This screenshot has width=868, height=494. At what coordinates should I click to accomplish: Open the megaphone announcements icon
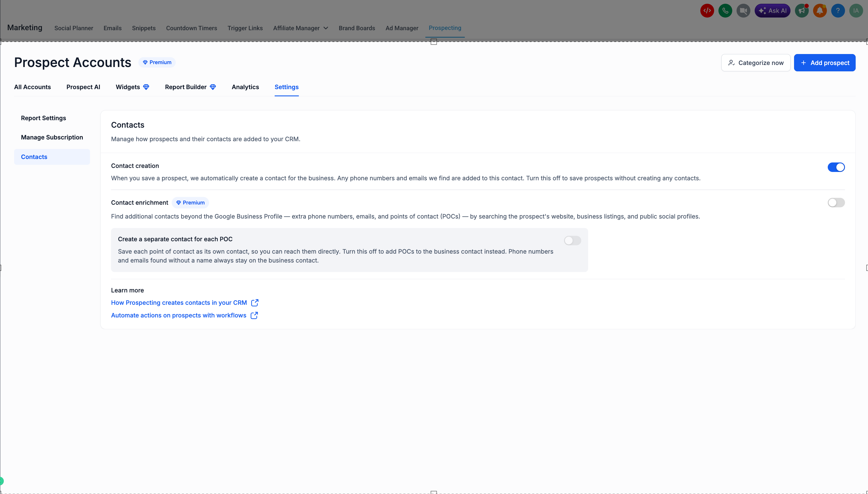(802, 11)
